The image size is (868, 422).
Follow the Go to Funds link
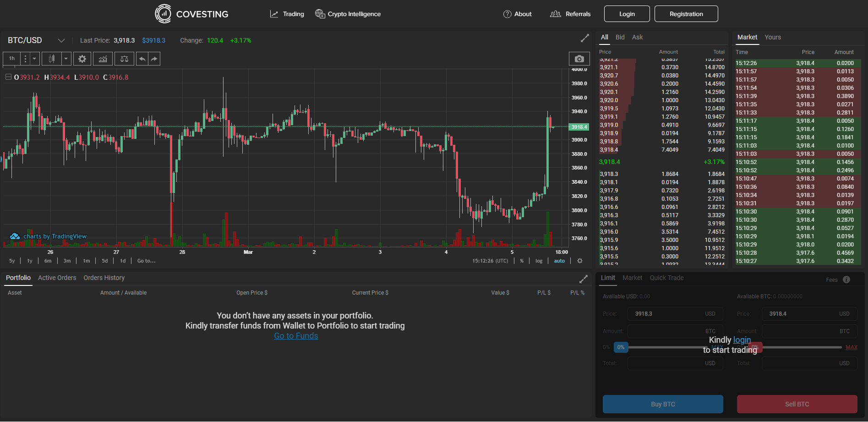pos(296,336)
